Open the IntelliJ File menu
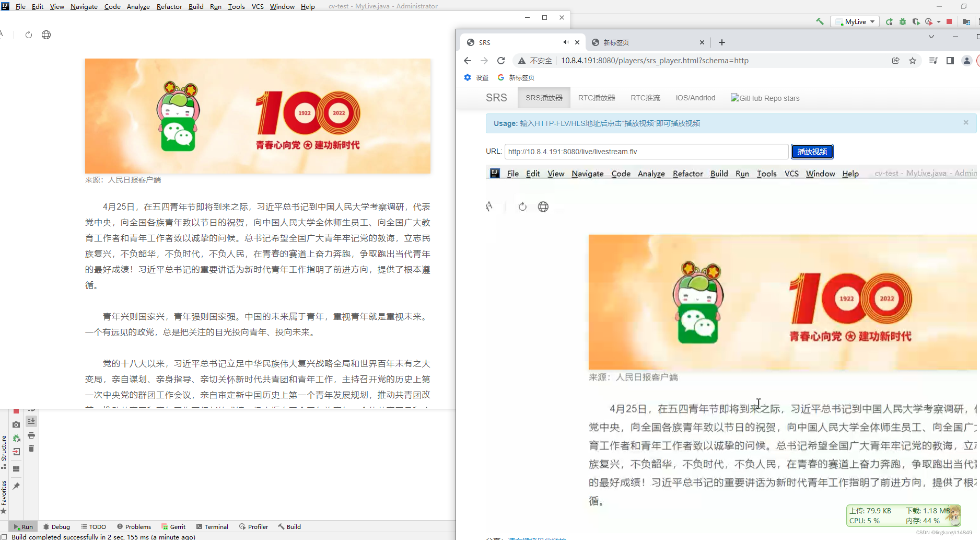Image resolution: width=980 pixels, height=540 pixels. coord(20,6)
